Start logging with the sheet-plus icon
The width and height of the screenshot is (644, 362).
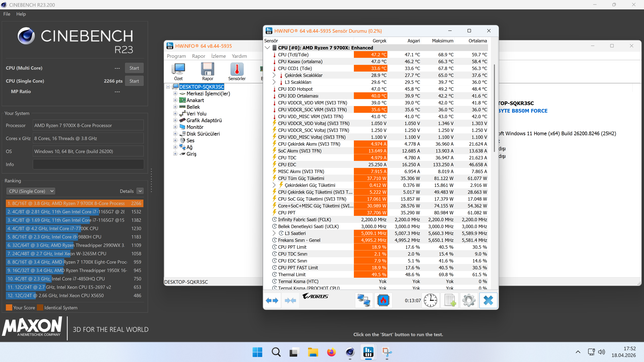[x=449, y=300]
